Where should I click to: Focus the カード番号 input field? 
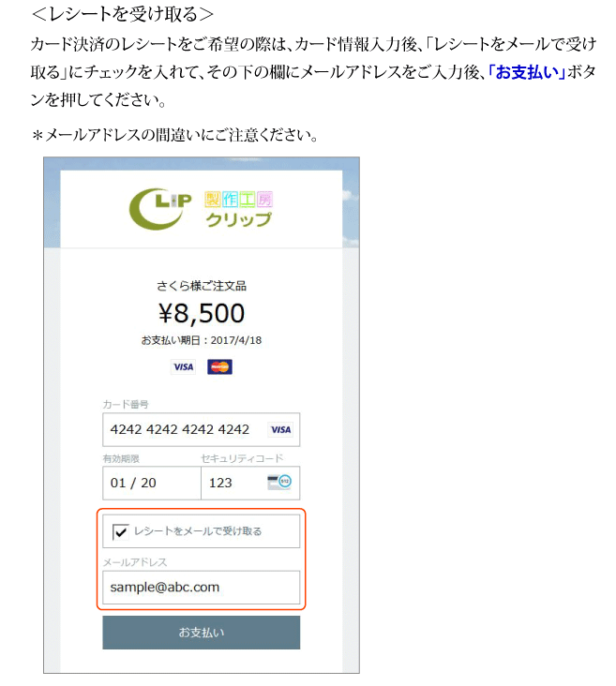202,429
